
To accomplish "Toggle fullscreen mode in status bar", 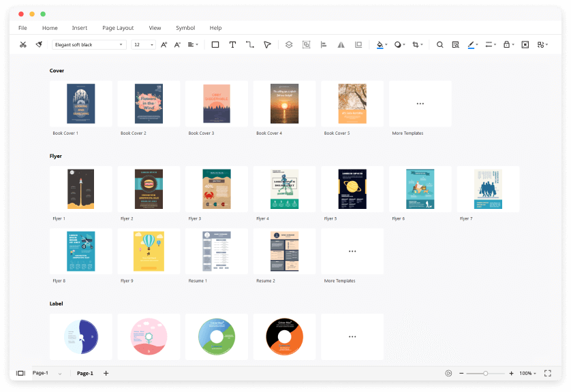I will [547, 373].
